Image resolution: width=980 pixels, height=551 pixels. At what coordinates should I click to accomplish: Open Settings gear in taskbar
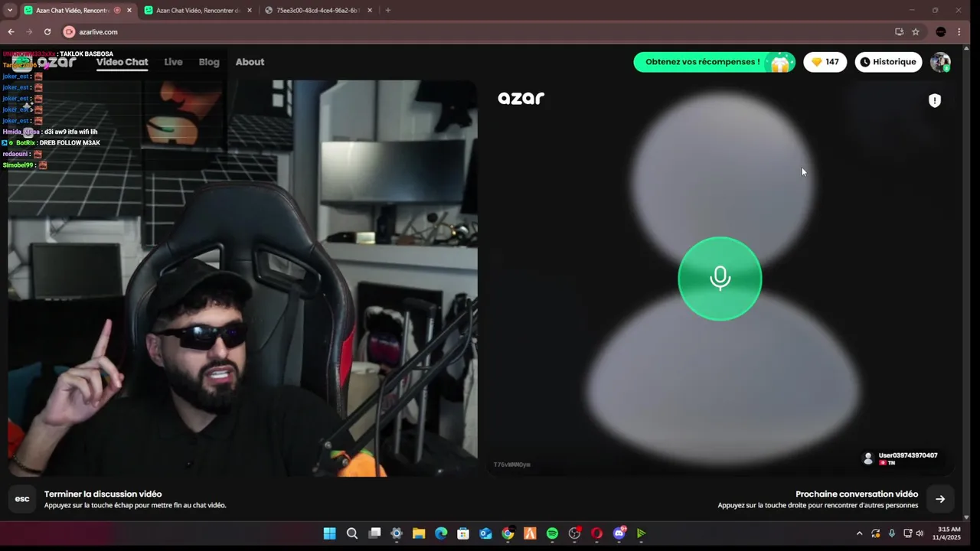click(396, 533)
